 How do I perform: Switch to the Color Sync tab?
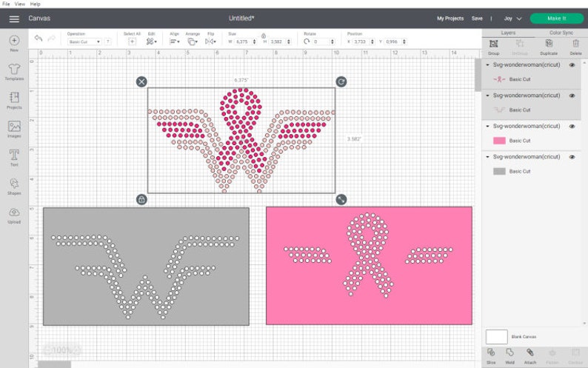[x=561, y=33]
